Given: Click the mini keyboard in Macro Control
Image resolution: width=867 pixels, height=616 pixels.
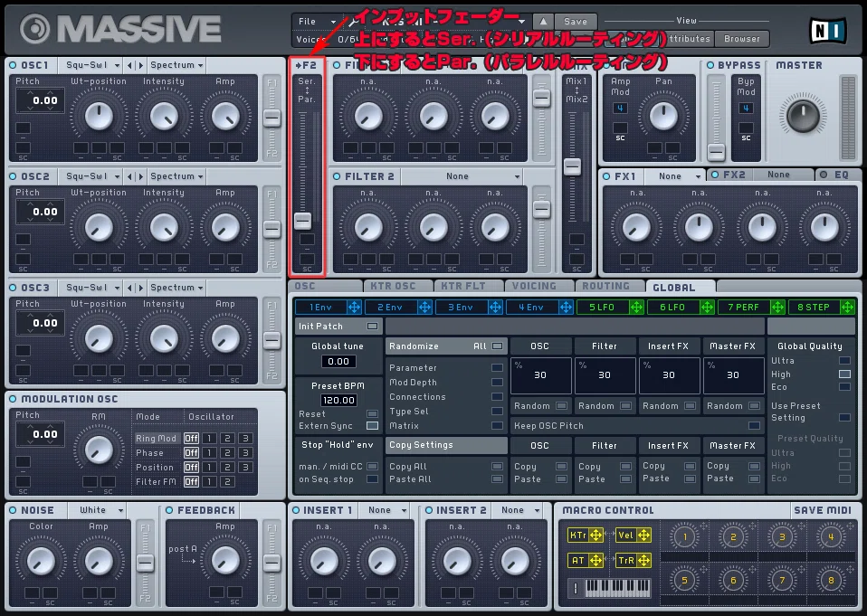Looking at the screenshot, I should coord(617,587).
